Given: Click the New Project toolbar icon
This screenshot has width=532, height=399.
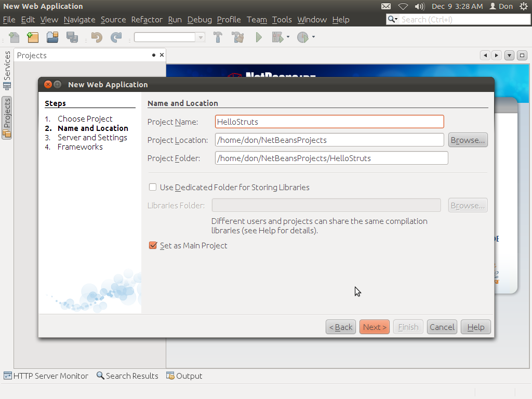Looking at the screenshot, I should click(32, 37).
